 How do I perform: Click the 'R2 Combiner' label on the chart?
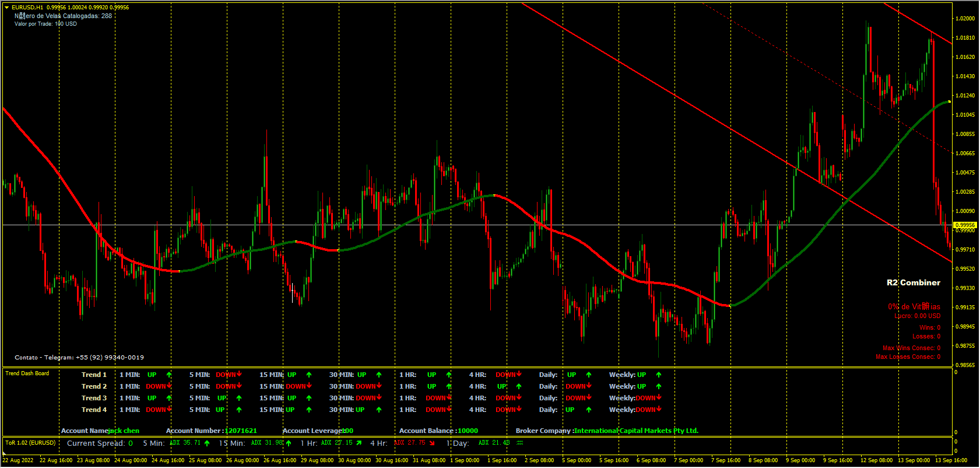pyautogui.click(x=914, y=282)
